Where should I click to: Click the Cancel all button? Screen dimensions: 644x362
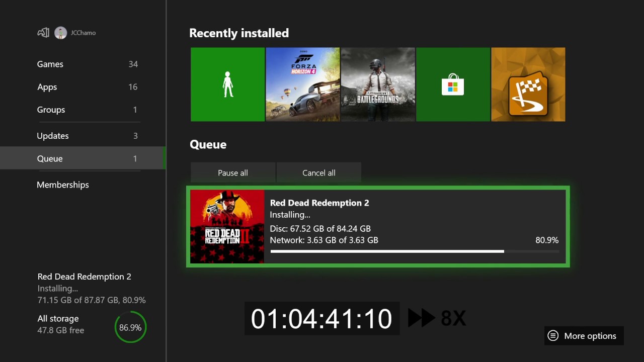point(319,172)
